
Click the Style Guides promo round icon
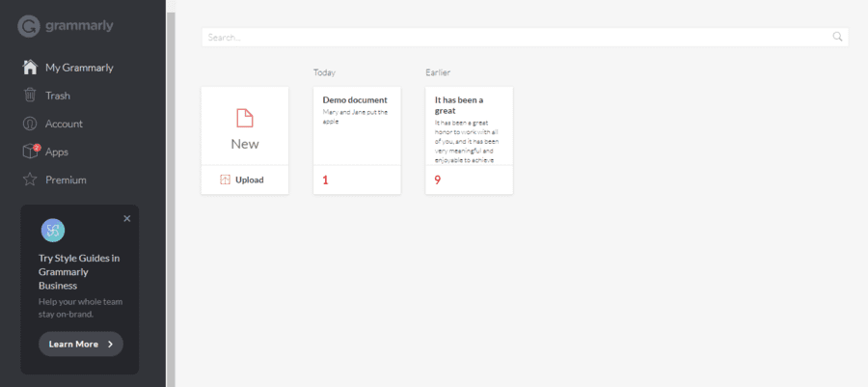53,231
